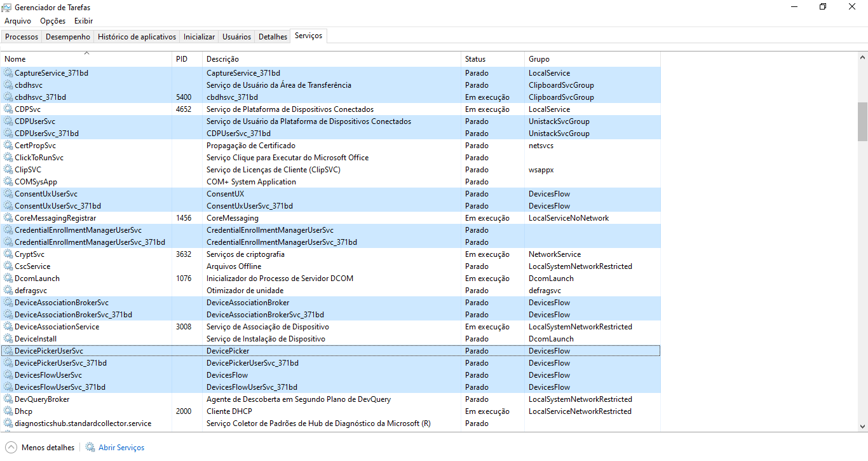Sort by the Status column header

(x=493, y=58)
